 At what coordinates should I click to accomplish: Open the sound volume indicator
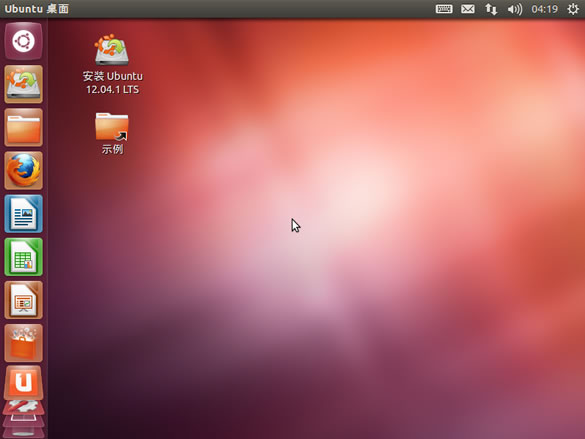[x=514, y=9]
